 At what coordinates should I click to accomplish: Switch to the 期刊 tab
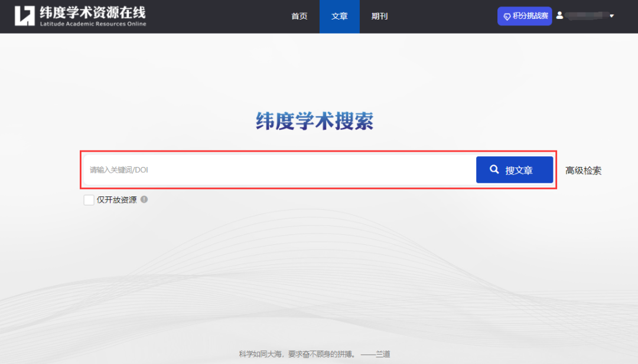(x=379, y=17)
